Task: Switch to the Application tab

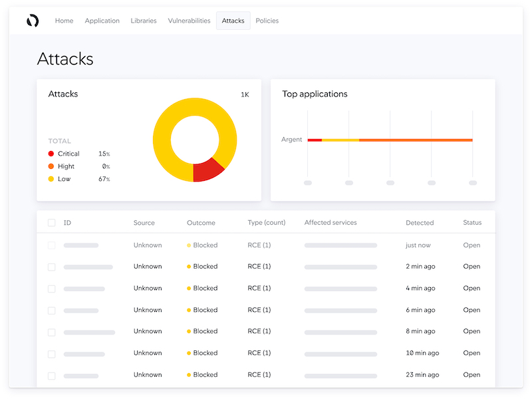Action: coord(102,21)
